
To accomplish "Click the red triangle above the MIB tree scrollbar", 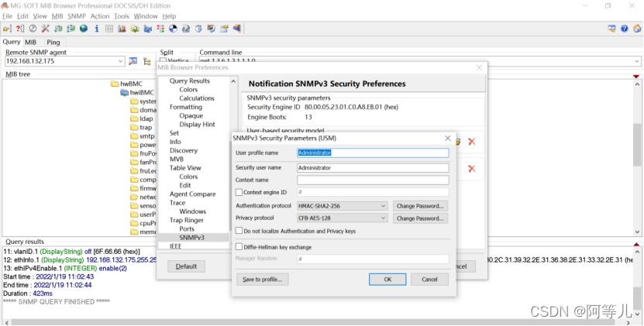I will tap(636, 77).
